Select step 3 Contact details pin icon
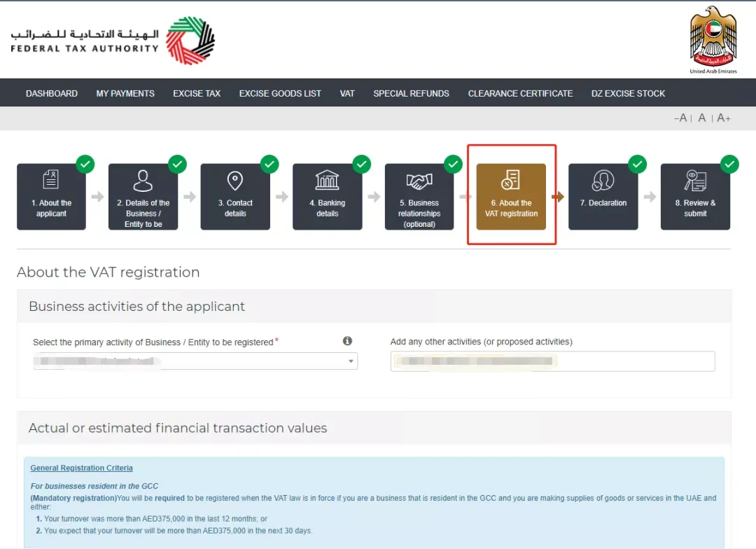 click(x=234, y=181)
